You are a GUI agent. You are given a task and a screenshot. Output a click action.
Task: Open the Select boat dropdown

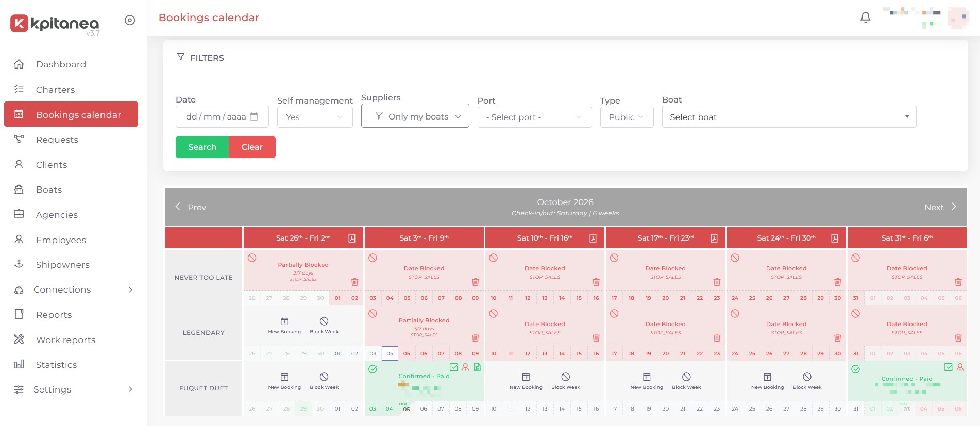(x=789, y=117)
